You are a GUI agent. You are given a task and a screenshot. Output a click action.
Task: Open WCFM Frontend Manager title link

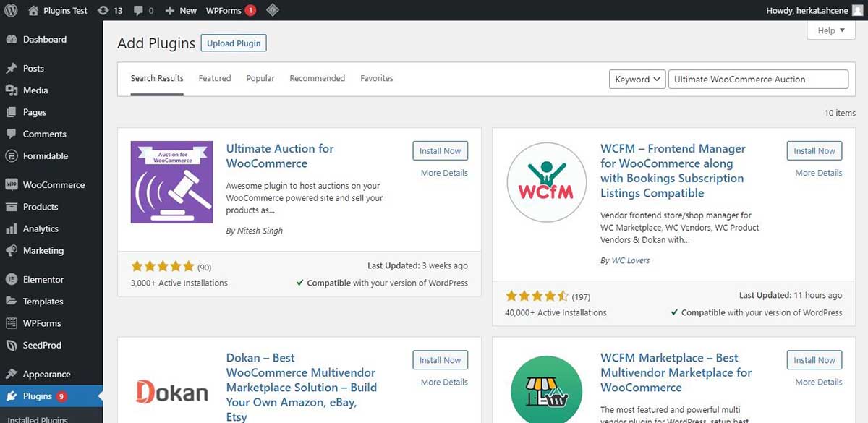coord(673,171)
